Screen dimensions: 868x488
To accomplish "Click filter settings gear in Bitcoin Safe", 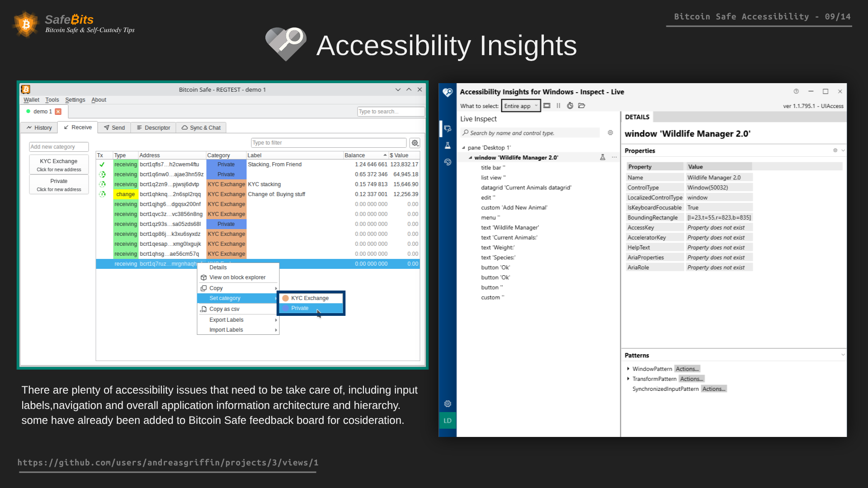I will click(x=415, y=143).
